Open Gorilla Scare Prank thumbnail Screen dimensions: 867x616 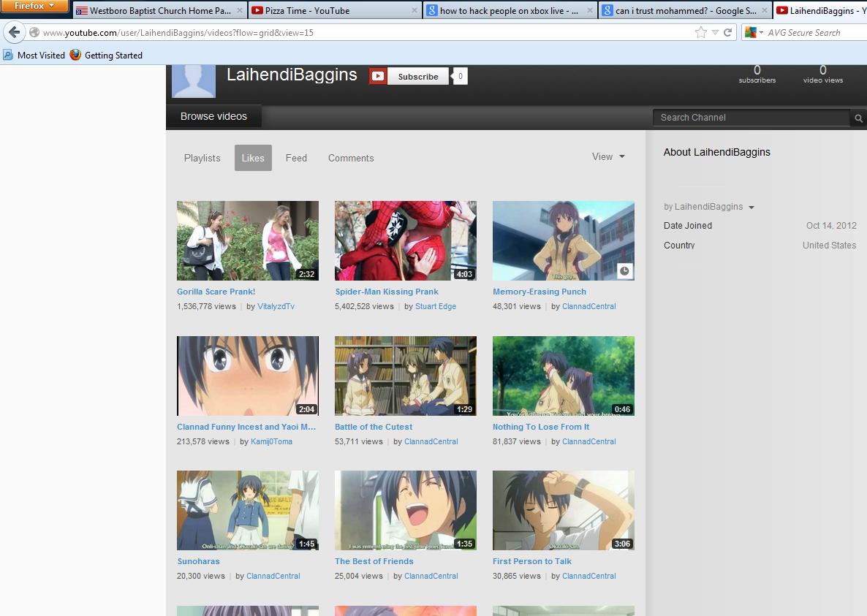point(248,241)
